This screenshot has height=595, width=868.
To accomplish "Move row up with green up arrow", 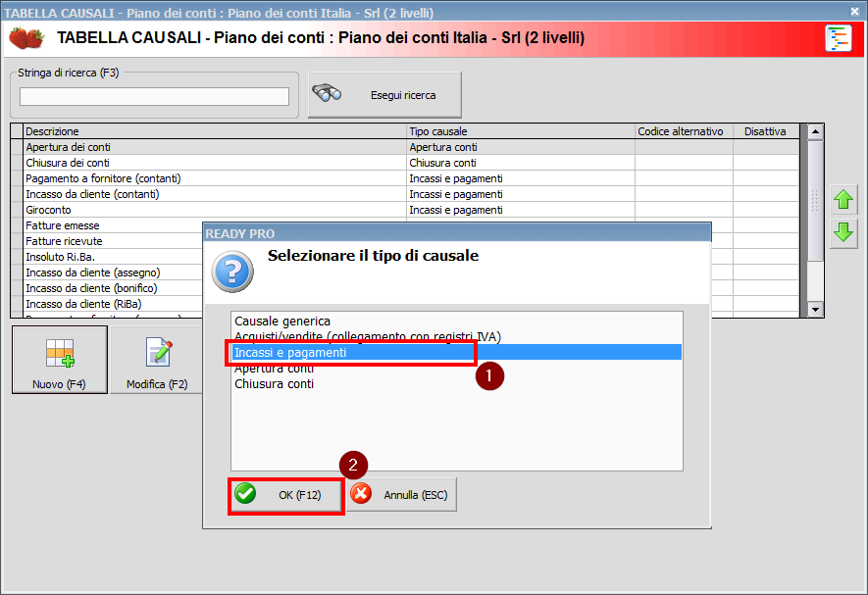I will tap(842, 202).
